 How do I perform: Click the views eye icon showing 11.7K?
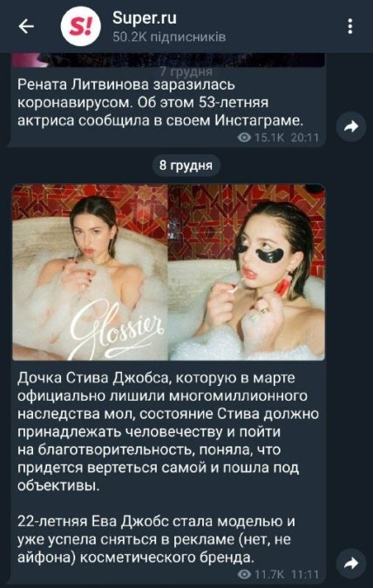[244, 574]
